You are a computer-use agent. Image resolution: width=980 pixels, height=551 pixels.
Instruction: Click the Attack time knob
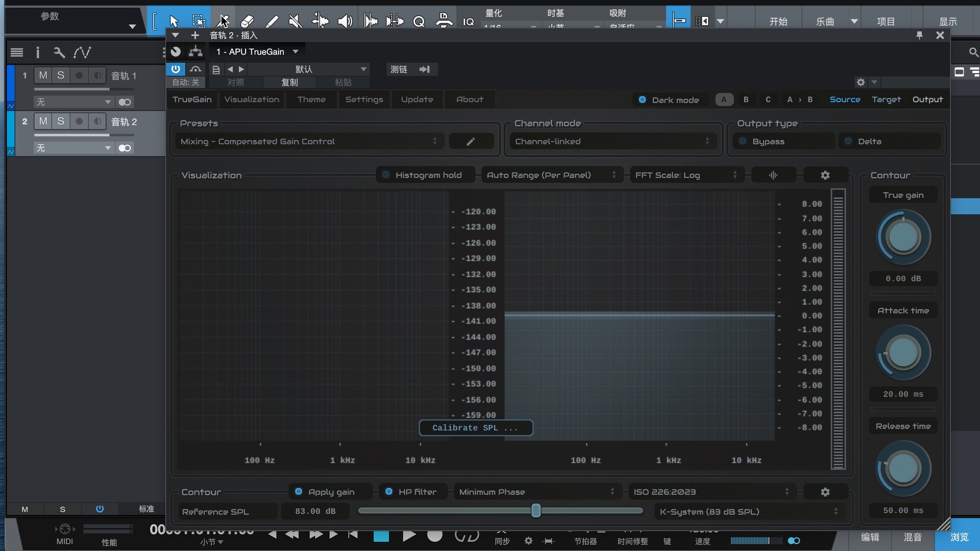tap(903, 353)
